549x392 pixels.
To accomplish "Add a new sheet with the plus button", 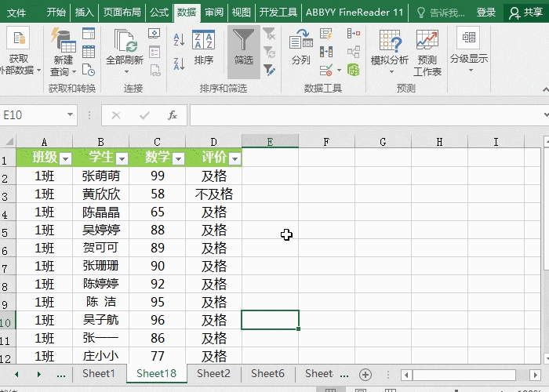I will (x=365, y=374).
